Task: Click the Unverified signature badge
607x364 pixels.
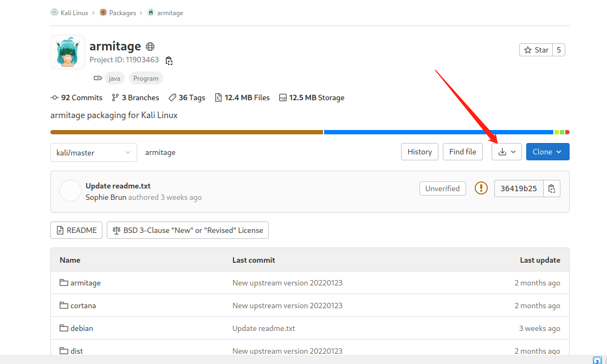Action: (x=442, y=188)
